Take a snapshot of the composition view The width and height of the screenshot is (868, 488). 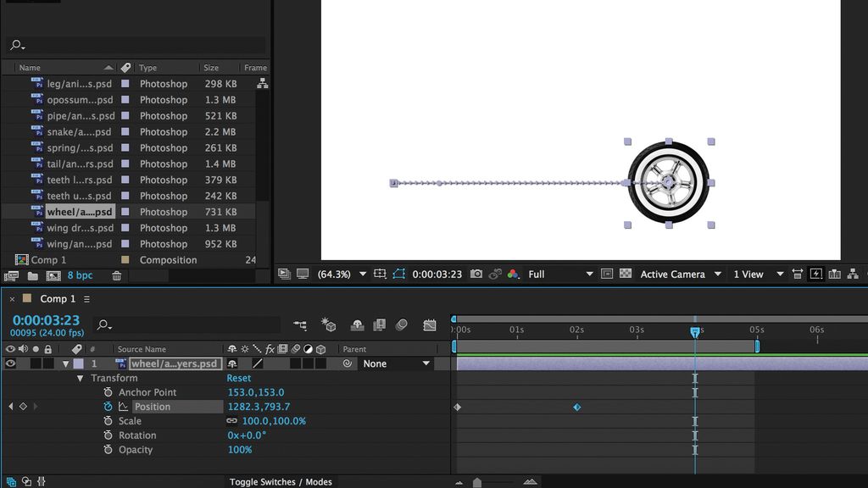pyautogui.click(x=476, y=274)
